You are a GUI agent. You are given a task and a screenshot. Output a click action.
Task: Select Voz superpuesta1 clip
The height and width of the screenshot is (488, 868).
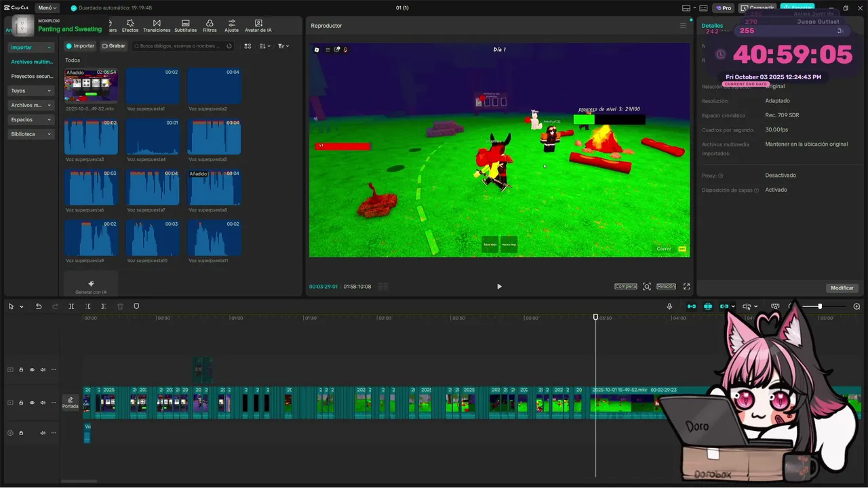153,85
